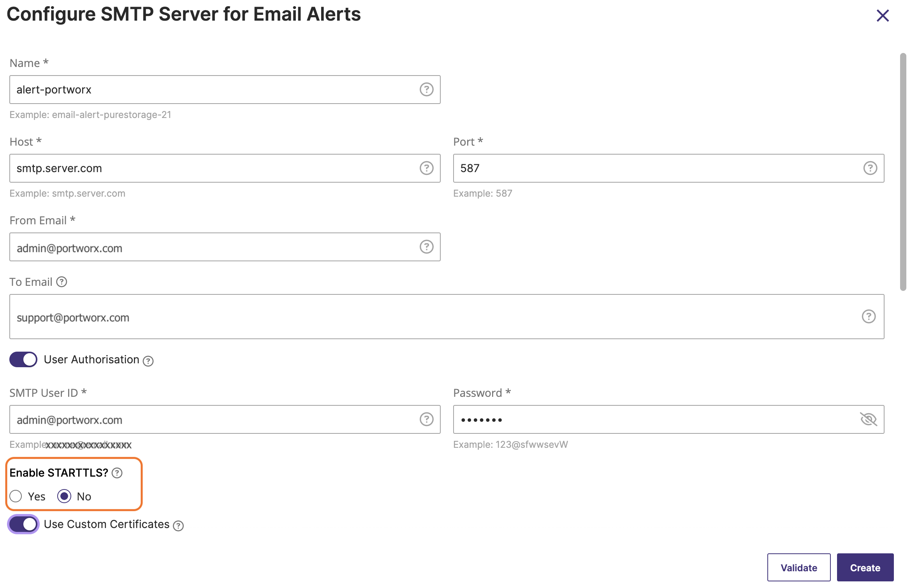911x588 pixels.
Task: Disable the User Authorisation toggle
Action: (23, 359)
